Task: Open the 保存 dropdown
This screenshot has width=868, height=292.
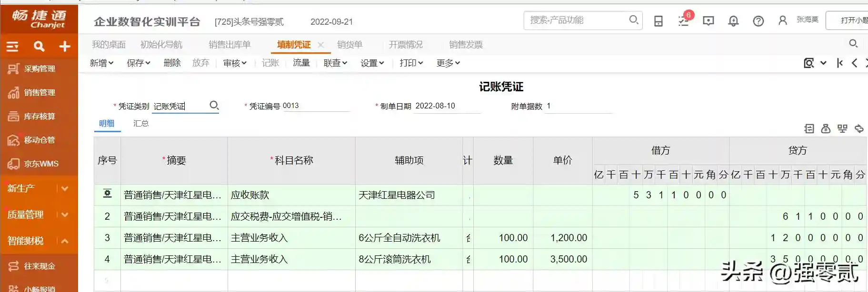Action: pos(138,63)
